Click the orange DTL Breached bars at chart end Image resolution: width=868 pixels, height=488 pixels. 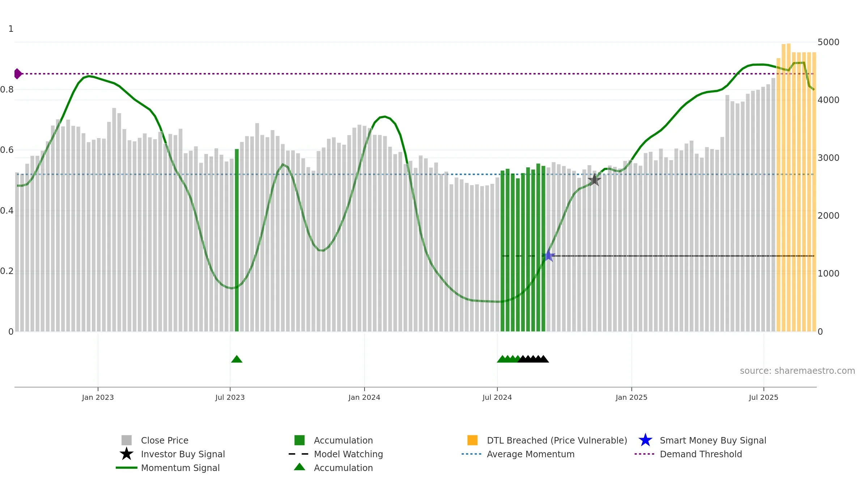[796, 188]
